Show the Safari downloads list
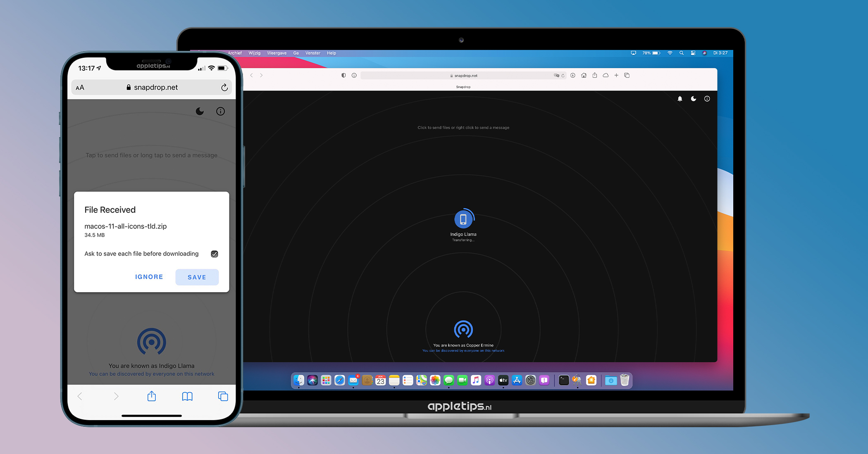 pyautogui.click(x=573, y=75)
